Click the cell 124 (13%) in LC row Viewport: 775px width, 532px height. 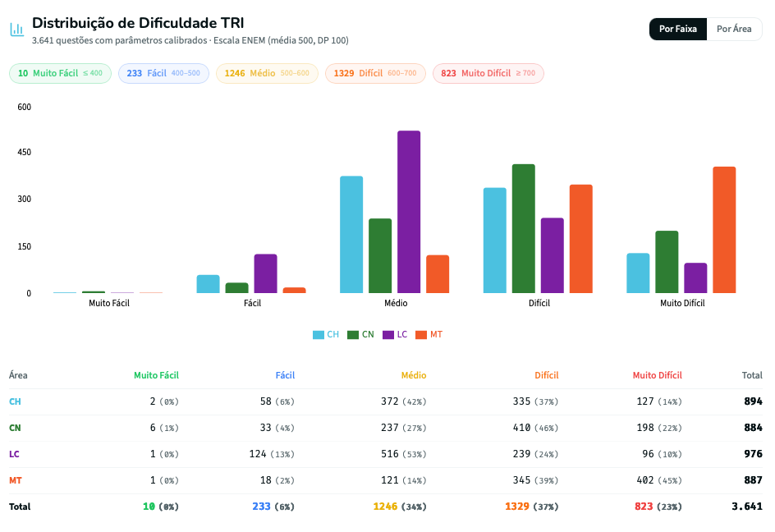(272, 454)
